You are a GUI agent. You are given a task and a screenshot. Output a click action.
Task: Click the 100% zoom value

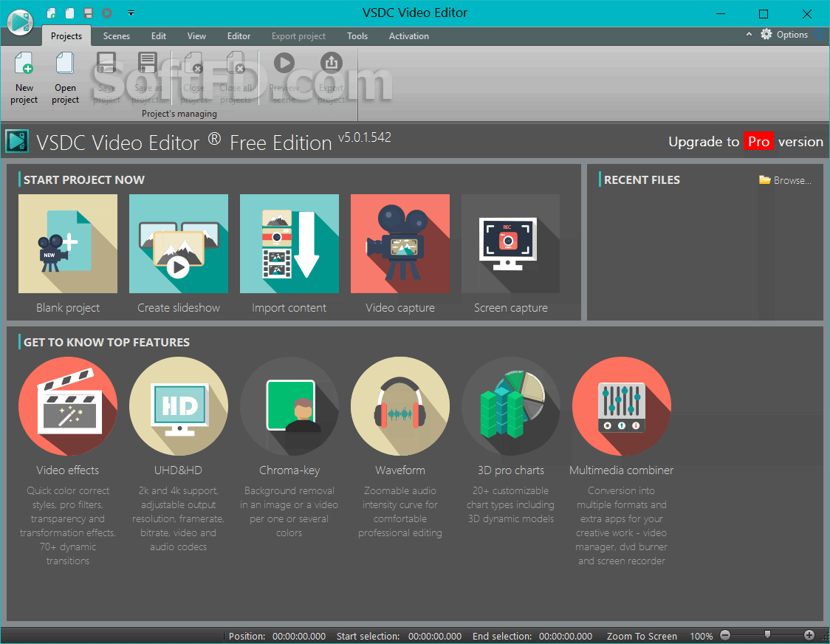point(701,636)
